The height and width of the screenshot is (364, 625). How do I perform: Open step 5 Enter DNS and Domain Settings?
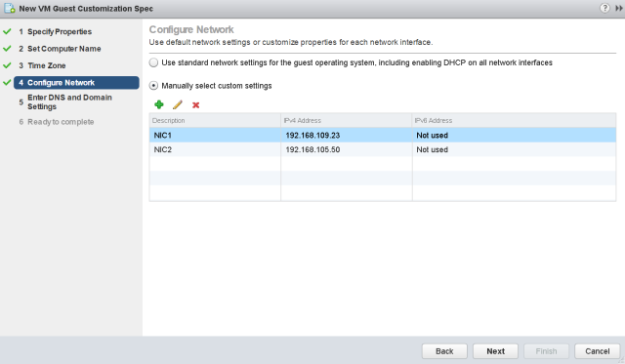pyautogui.click(x=69, y=101)
